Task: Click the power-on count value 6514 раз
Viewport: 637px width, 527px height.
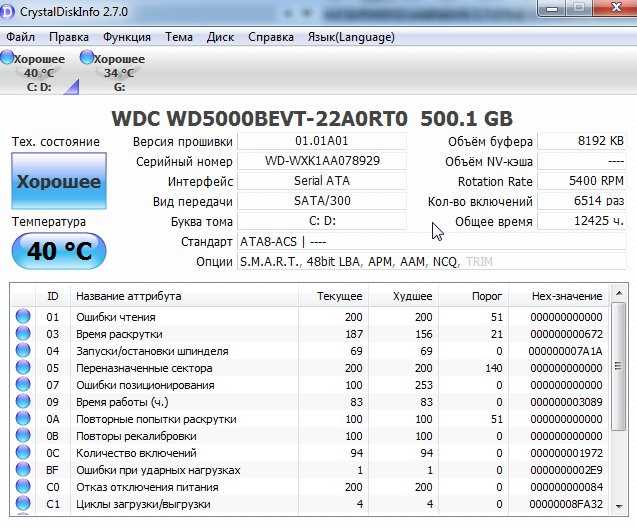Action: coord(582,201)
